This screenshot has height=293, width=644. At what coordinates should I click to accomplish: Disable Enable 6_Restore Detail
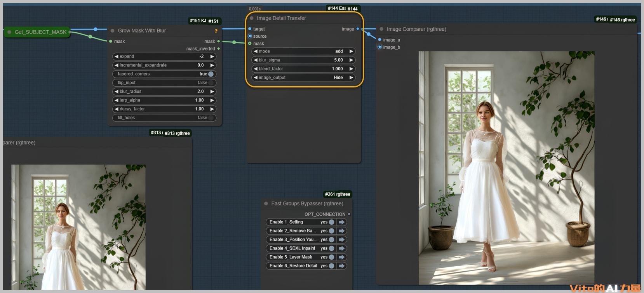[x=332, y=266]
